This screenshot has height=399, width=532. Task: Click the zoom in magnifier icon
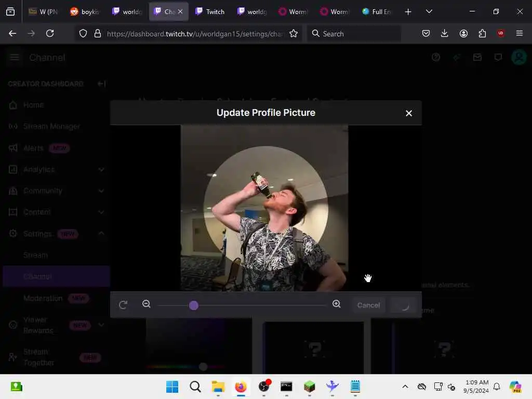(336, 304)
